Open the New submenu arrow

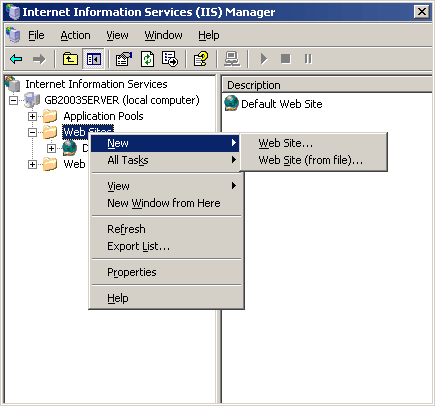point(234,143)
